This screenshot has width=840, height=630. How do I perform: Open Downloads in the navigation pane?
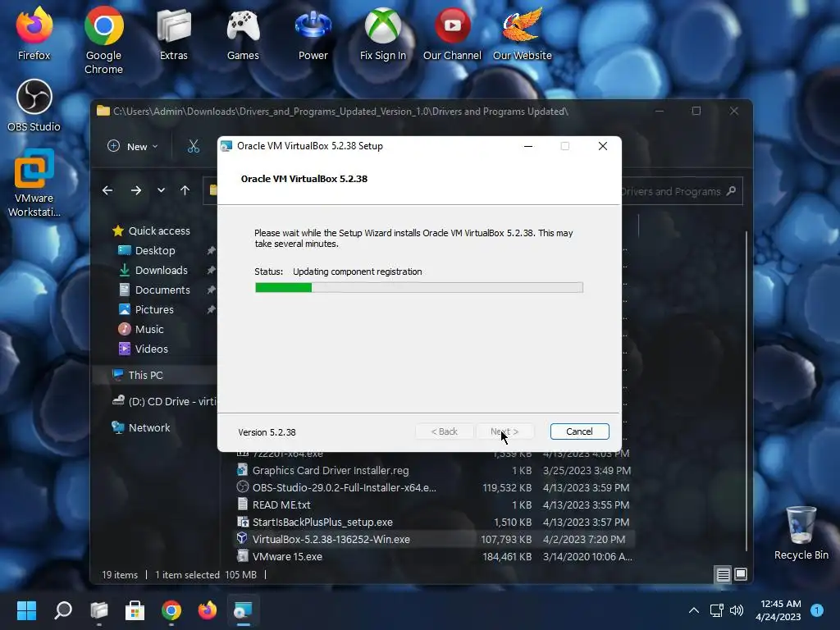pos(162,271)
